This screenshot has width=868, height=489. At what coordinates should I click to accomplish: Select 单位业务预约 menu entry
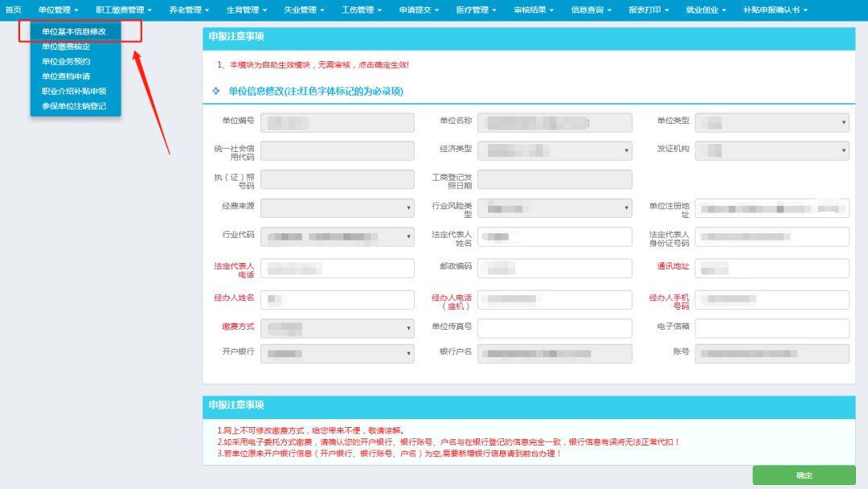66,61
